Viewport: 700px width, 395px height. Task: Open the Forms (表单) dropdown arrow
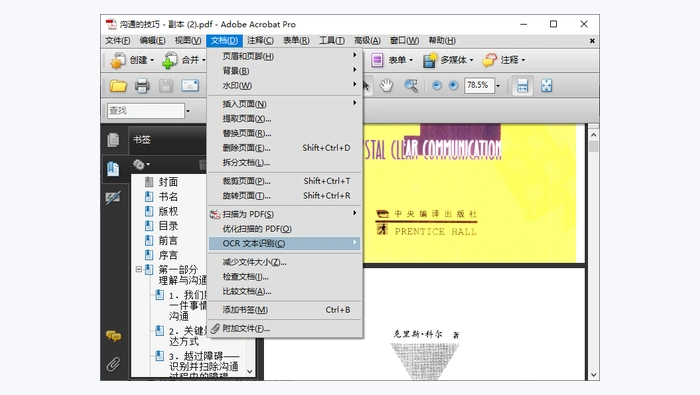[411, 60]
